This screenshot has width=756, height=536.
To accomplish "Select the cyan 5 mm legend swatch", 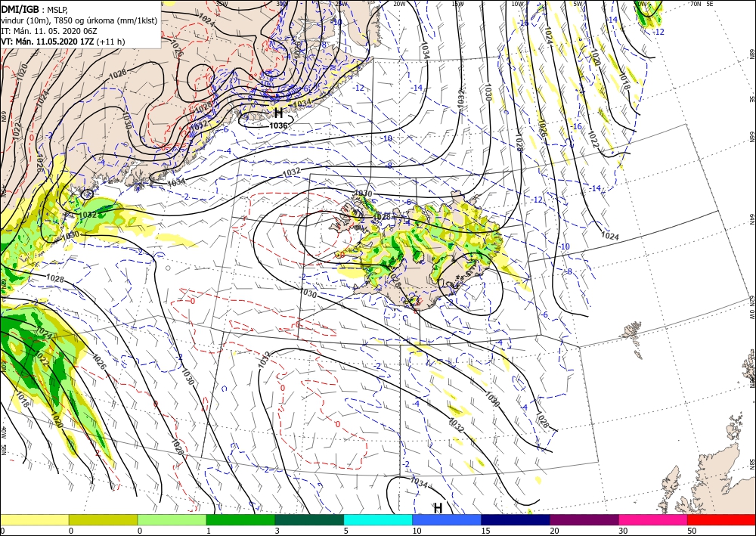I will click(378, 519).
